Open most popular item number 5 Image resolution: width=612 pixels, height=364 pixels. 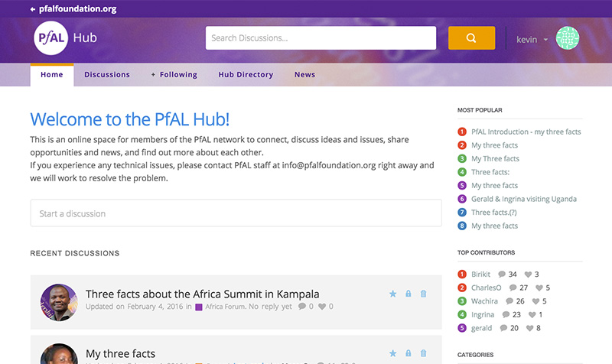click(494, 186)
